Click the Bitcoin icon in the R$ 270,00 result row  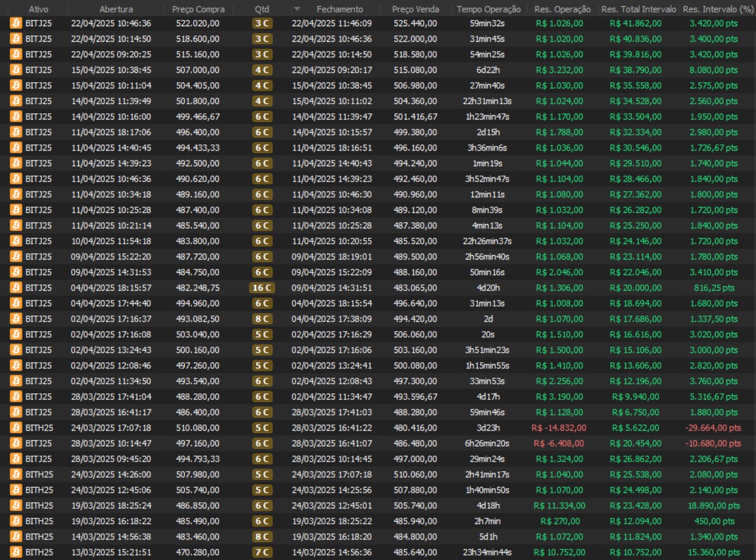(x=16, y=521)
